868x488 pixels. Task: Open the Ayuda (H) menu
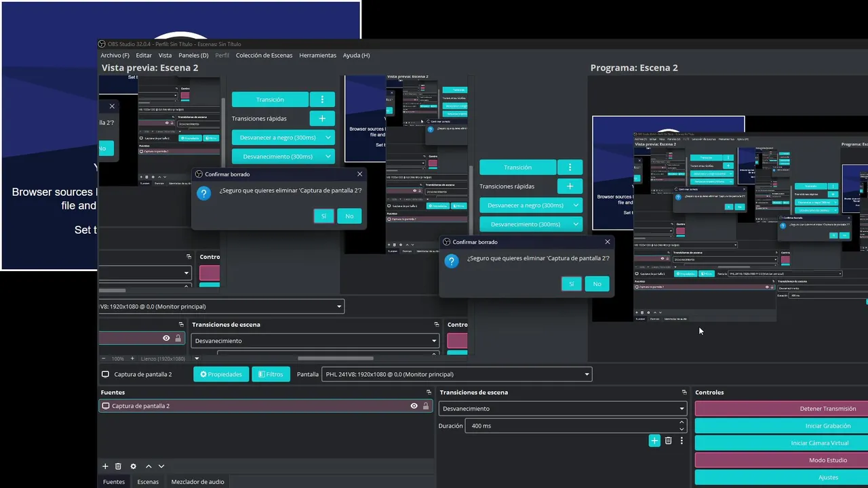[x=356, y=56]
